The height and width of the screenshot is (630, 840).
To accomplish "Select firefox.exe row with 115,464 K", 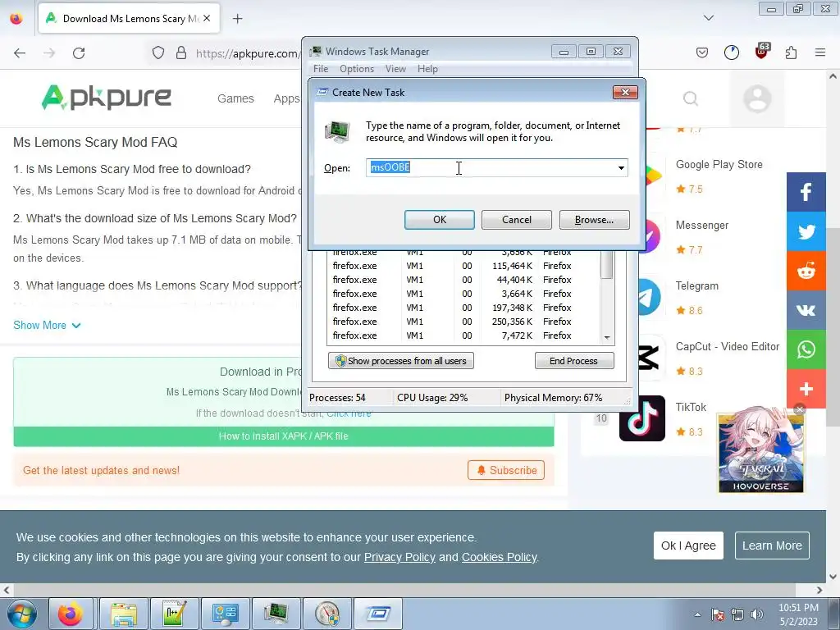I will coord(463,266).
